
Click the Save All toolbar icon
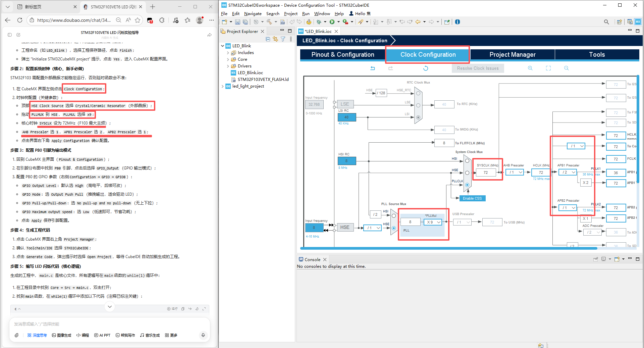pyautogui.click(x=246, y=22)
